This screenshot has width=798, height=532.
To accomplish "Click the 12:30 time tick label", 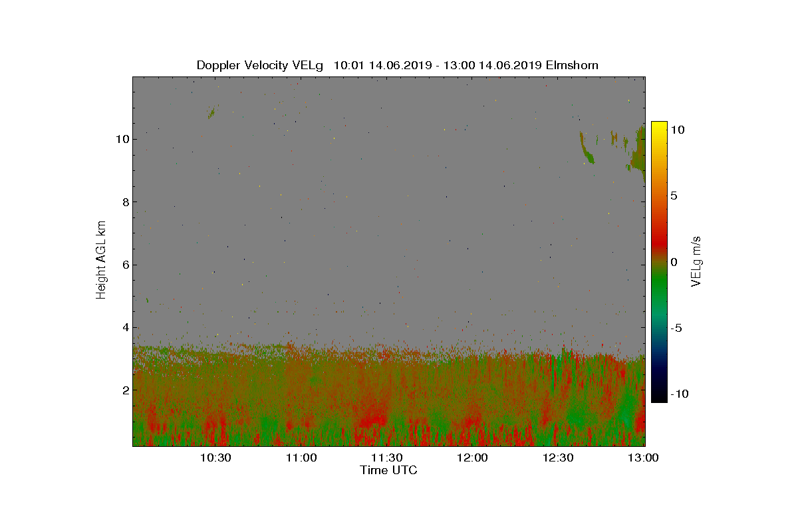I will point(558,458).
